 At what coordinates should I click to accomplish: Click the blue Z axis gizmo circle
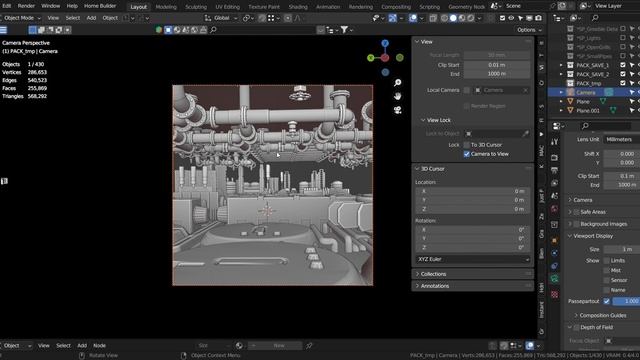[x=385, y=43]
